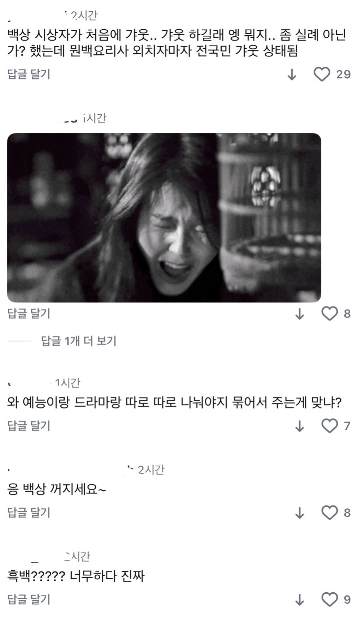Tap the down arrow below the crying image
The height and width of the screenshot is (628, 364).
pos(299,313)
